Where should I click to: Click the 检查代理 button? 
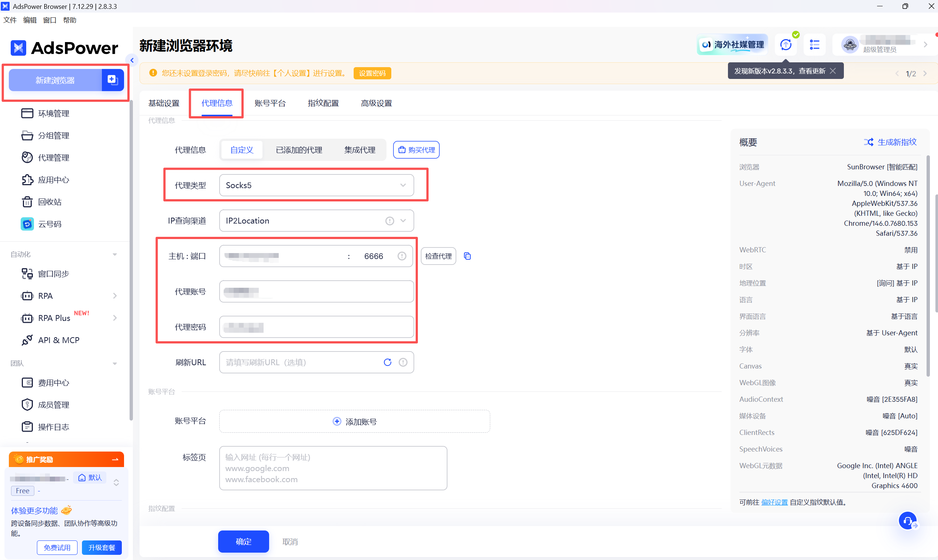pyautogui.click(x=438, y=256)
